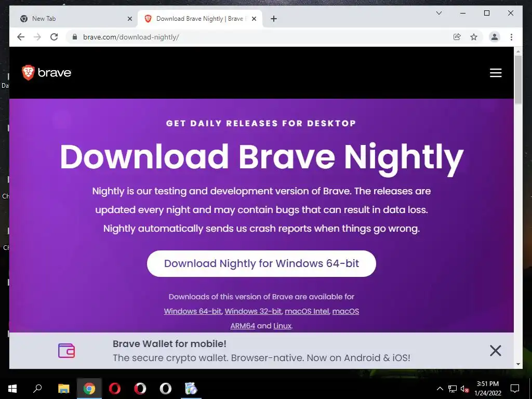
Task: Open network status tray icon
Action: (x=453, y=389)
